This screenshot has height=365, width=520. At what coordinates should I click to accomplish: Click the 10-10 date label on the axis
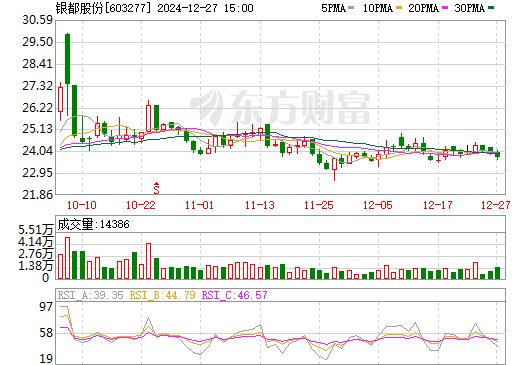tap(82, 205)
